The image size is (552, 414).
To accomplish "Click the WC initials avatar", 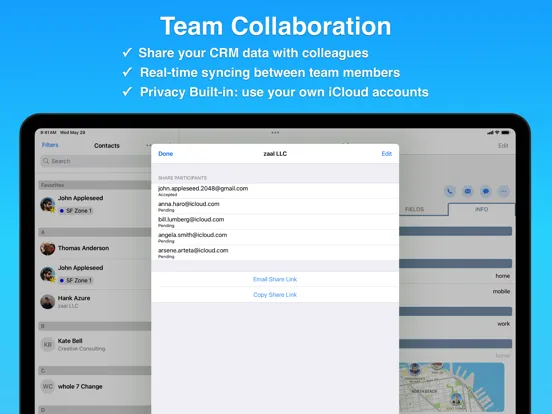I will pos(48,387).
